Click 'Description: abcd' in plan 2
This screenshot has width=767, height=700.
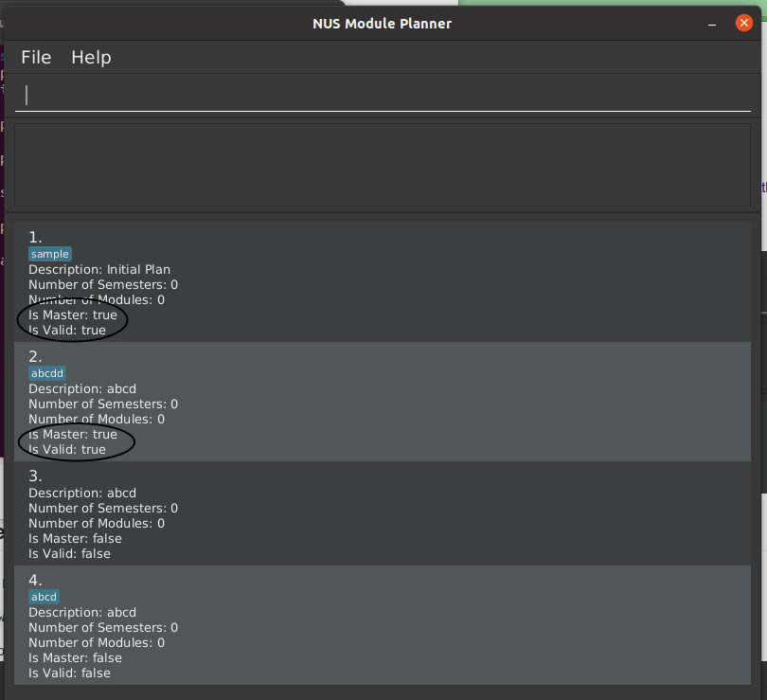click(x=82, y=389)
